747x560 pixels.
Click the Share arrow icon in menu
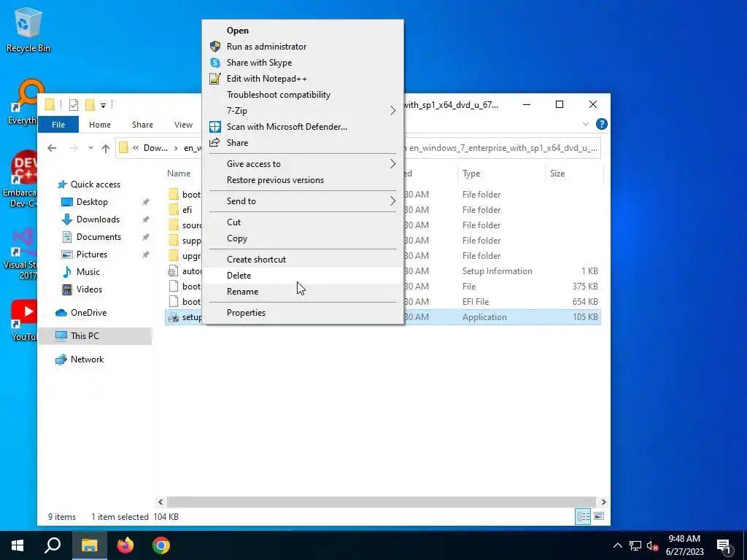pos(215,142)
